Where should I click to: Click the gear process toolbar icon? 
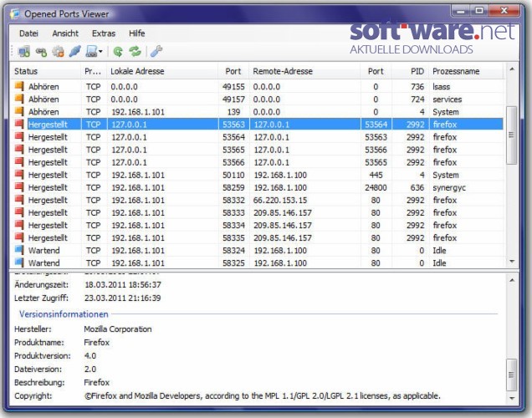click(58, 52)
